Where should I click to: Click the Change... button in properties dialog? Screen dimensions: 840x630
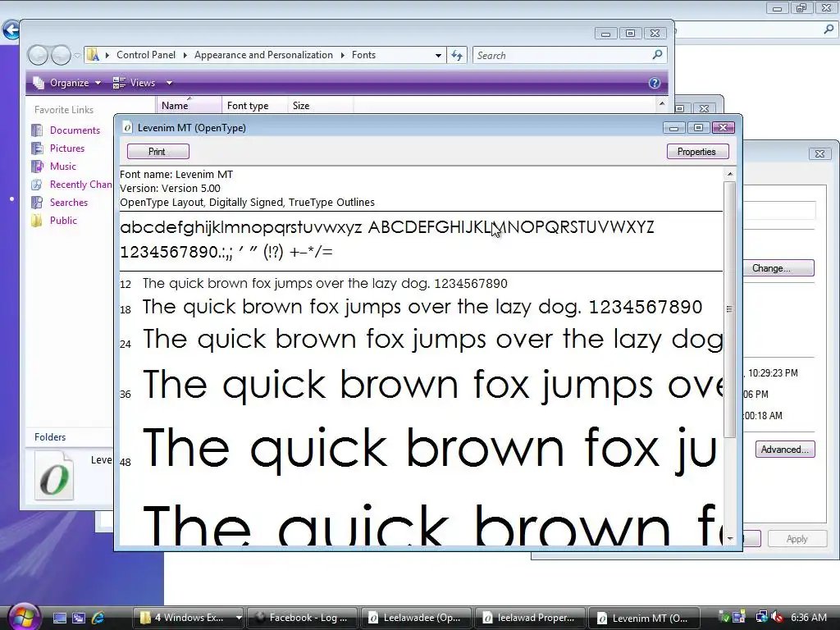778,268
